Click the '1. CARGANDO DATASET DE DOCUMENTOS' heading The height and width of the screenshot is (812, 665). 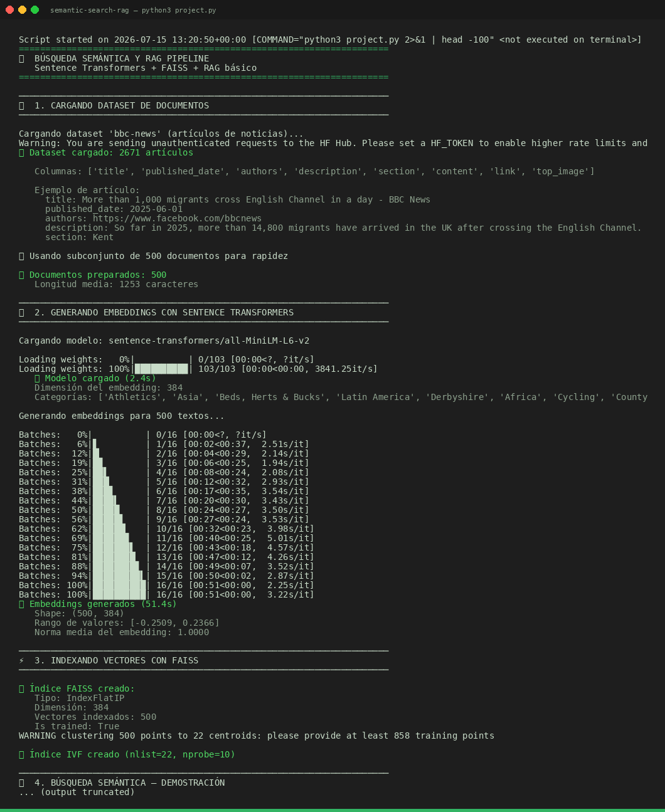click(x=122, y=105)
